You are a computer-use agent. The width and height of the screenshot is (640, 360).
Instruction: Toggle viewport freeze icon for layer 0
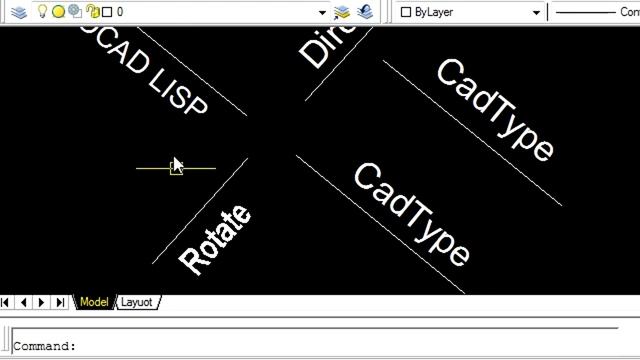click(x=75, y=11)
